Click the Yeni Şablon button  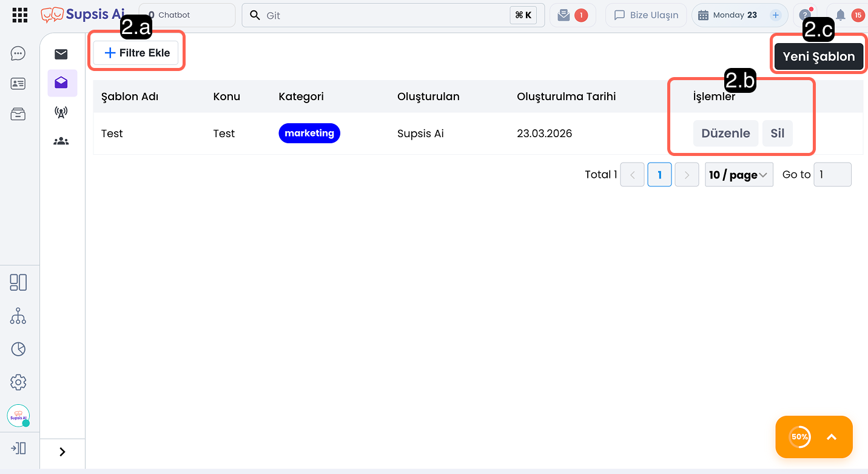pyautogui.click(x=818, y=56)
